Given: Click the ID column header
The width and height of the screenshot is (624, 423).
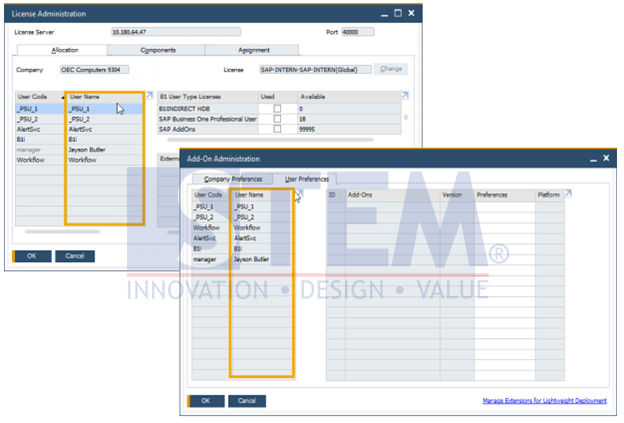Looking at the screenshot, I should (336, 195).
